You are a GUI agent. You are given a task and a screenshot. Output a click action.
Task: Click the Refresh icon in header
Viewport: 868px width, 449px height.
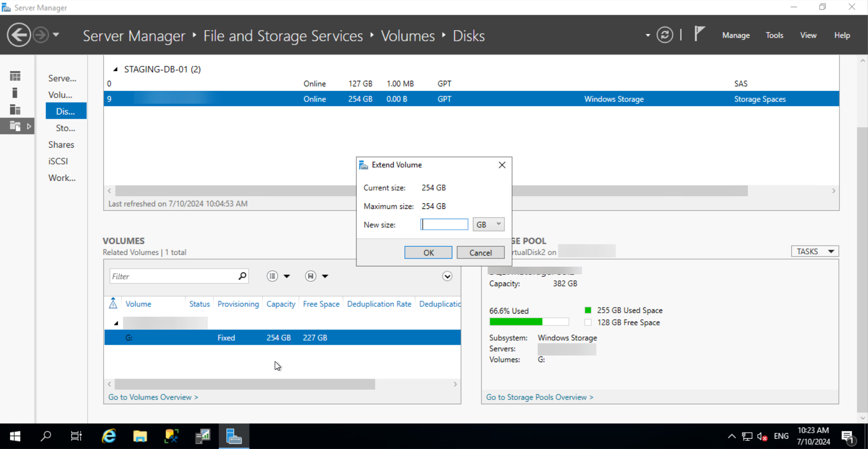[x=665, y=35]
